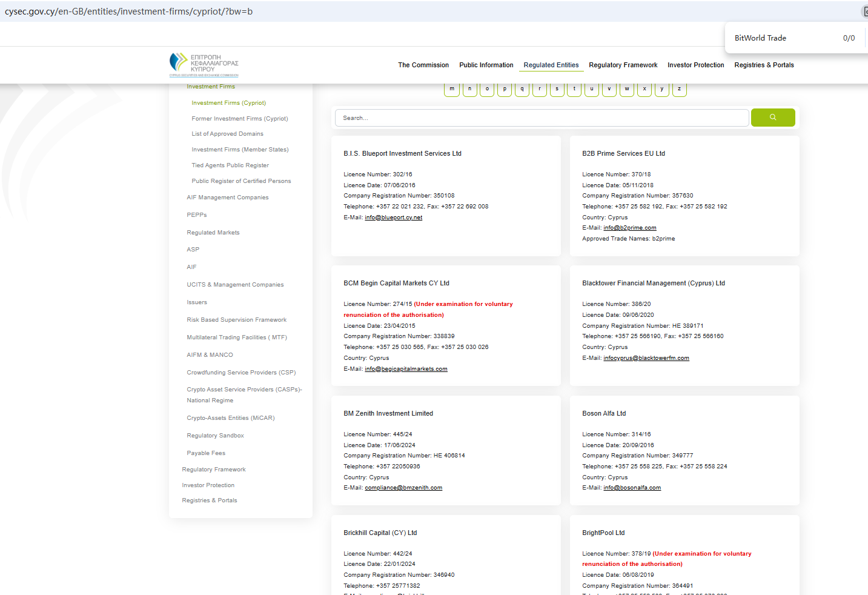The width and height of the screenshot is (868, 595).
Task: Click the green magnifier search button
Action: coord(772,118)
